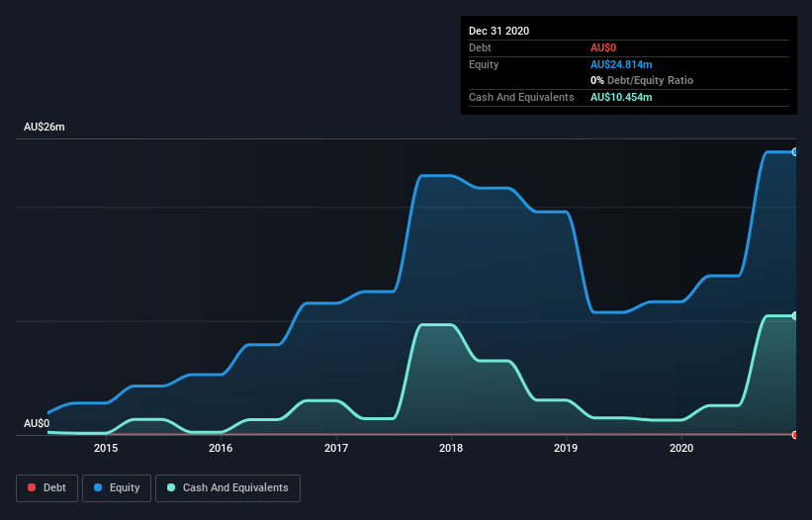Toggle the Cash And Equivalents legend button

[x=227, y=488]
